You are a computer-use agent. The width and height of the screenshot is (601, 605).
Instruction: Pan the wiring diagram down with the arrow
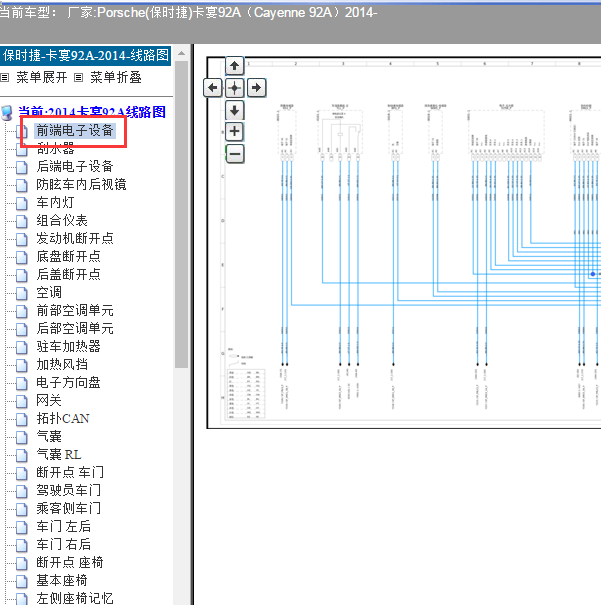pos(235,110)
